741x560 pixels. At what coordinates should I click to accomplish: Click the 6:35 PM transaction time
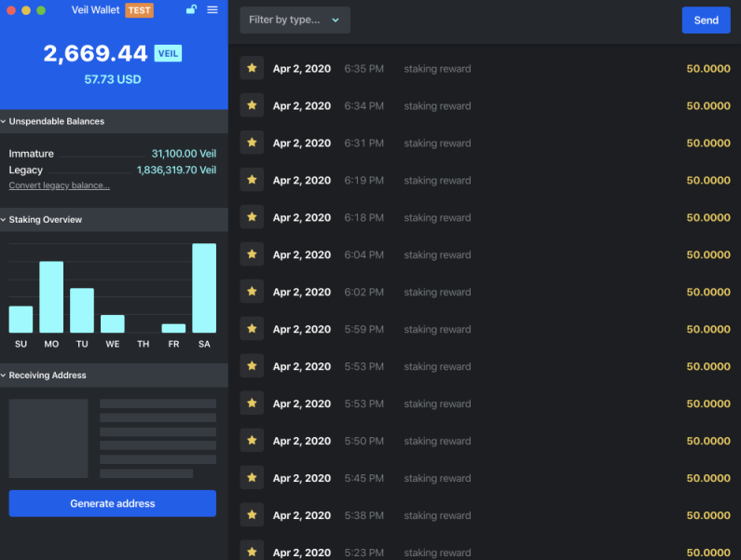click(364, 69)
